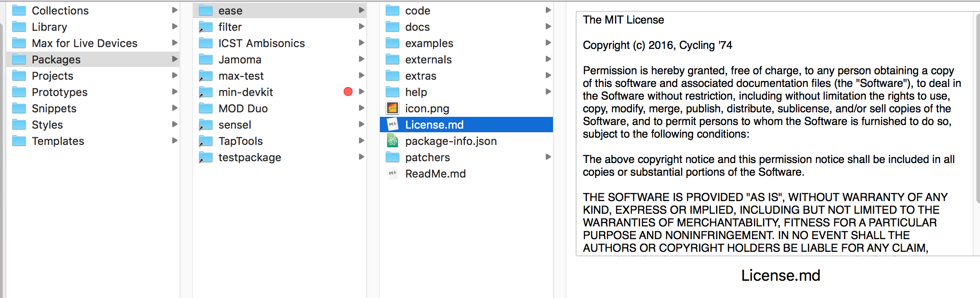Click the 'testpackage' folder name
Viewport: 980px width, 298px height.
click(x=250, y=157)
